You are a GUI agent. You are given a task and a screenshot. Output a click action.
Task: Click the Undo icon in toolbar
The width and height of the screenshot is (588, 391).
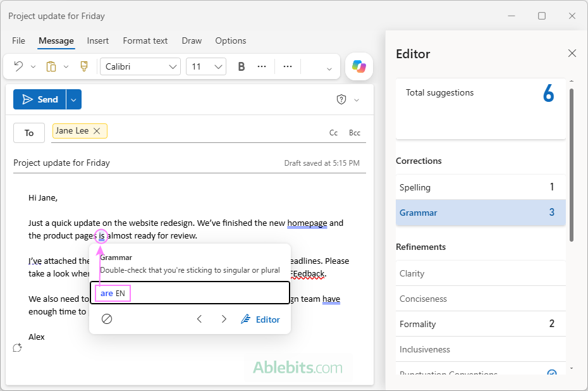18,66
